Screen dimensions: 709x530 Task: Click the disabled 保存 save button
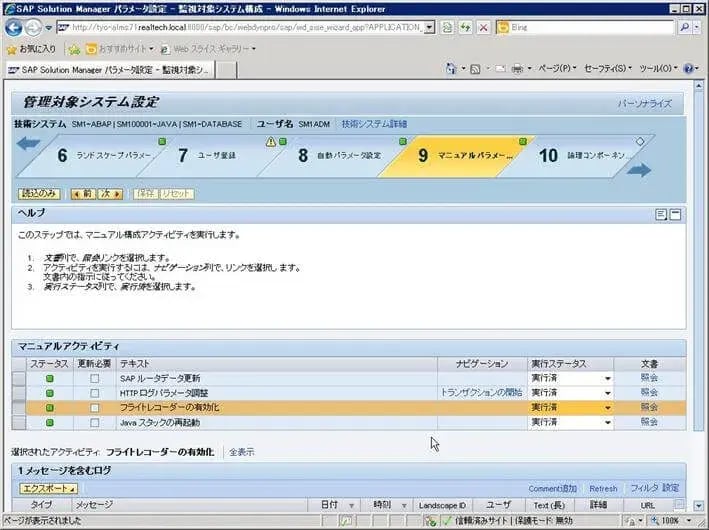(x=146, y=194)
